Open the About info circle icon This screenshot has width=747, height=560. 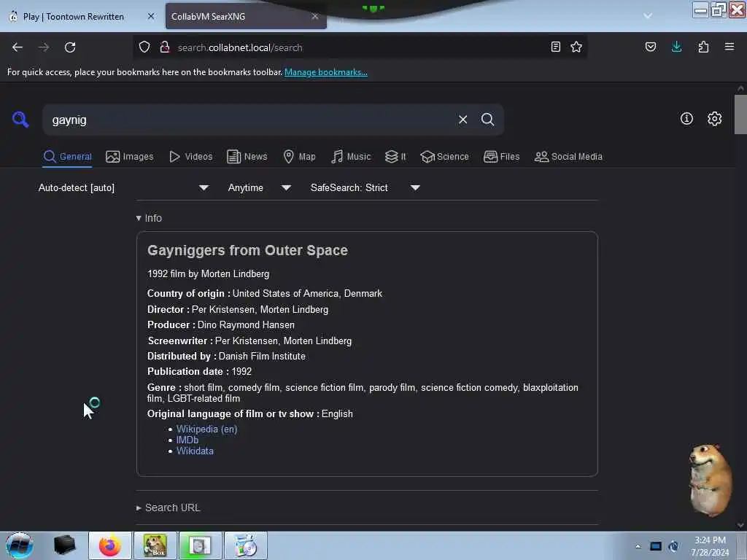[x=686, y=119]
